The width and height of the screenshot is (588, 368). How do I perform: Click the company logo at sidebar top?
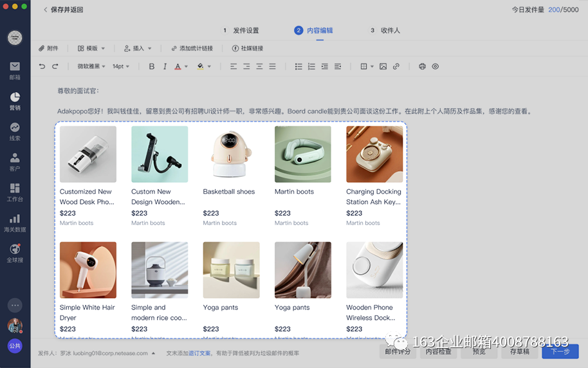[15, 37]
